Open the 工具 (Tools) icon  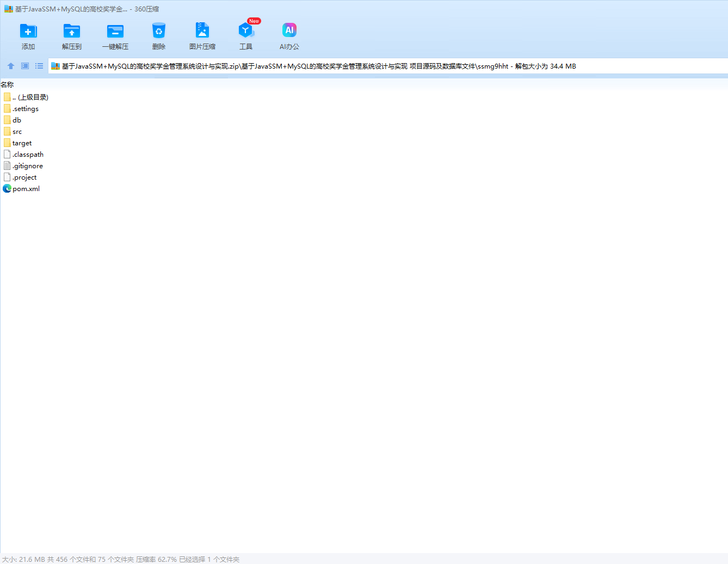(246, 30)
